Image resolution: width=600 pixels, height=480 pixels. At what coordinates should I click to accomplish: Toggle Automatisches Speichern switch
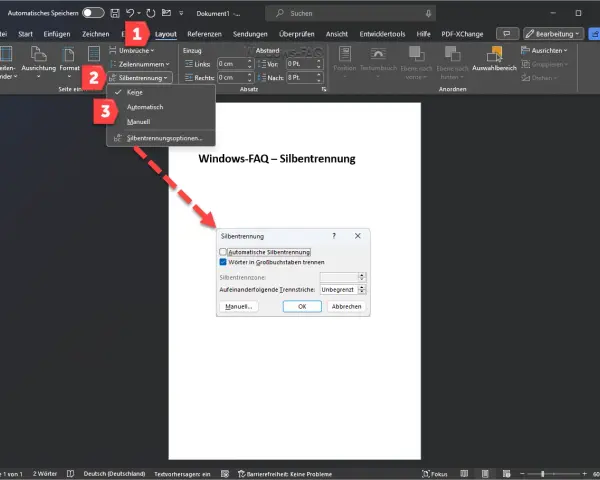pyautogui.click(x=93, y=13)
